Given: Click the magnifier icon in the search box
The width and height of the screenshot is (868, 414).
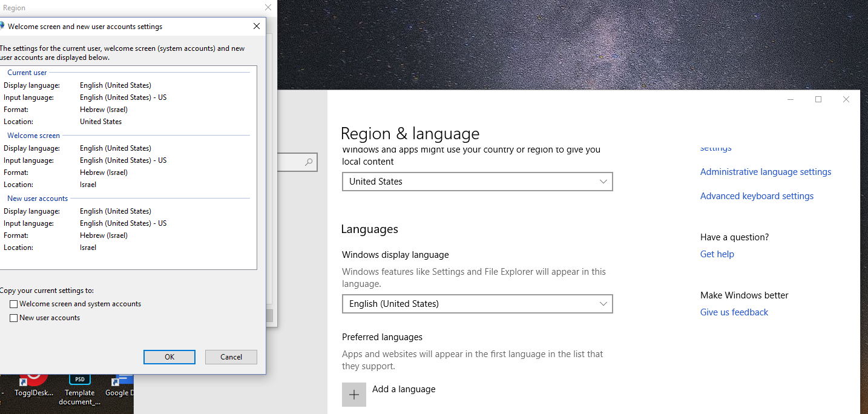Looking at the screenshot, I should pyautogui.click(x=309, y=162).
